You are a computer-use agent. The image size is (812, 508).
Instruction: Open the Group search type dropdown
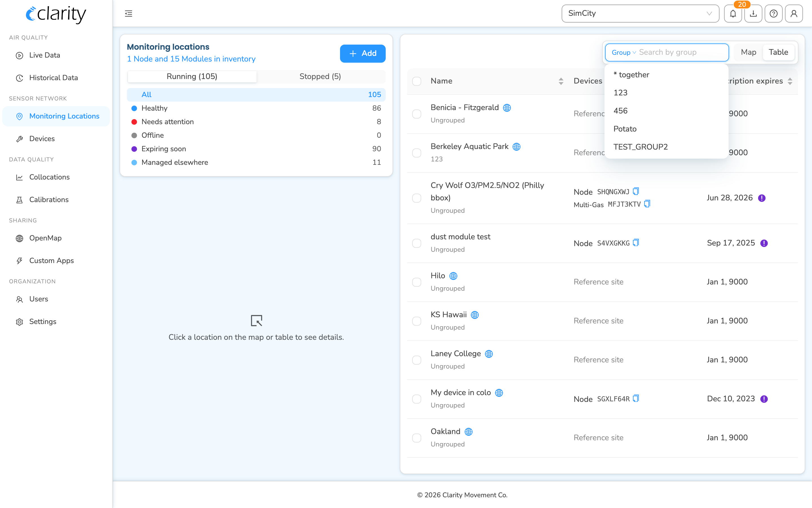[x=624, y=52]
